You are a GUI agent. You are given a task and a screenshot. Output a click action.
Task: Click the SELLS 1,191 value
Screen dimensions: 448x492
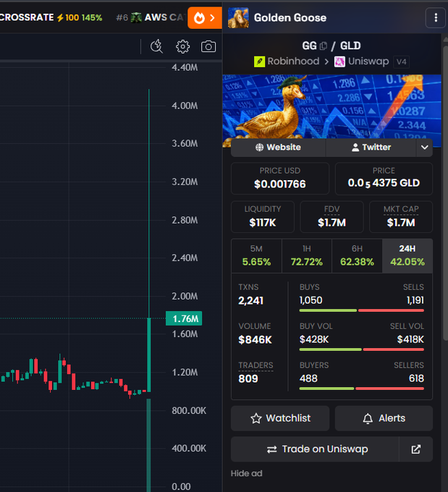point(415,300)
